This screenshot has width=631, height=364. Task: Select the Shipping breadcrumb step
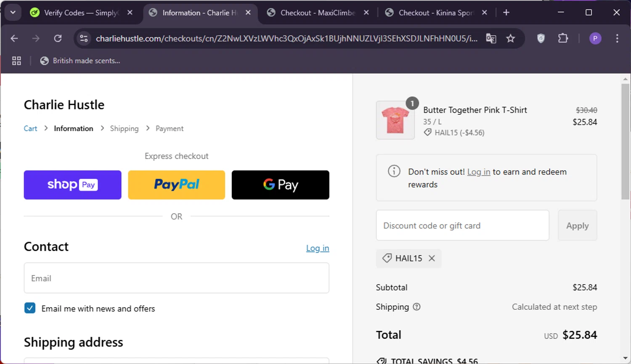tap(124, 129)
